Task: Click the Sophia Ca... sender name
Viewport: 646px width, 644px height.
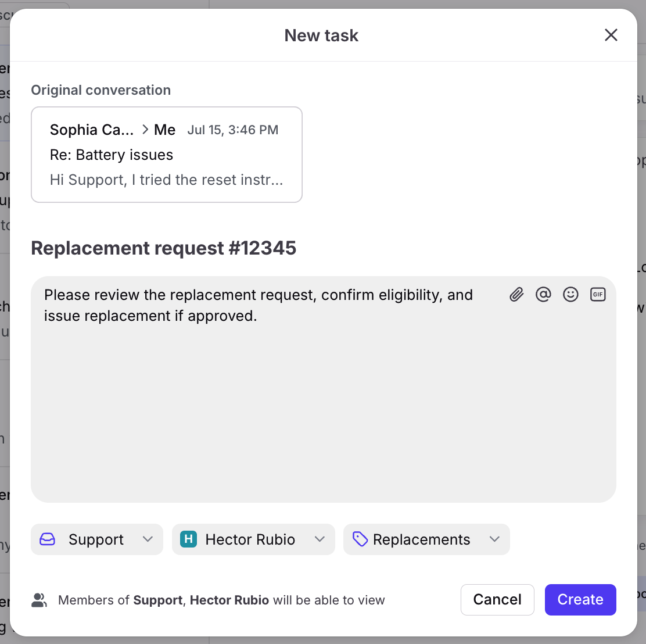Action: point(92,130)
